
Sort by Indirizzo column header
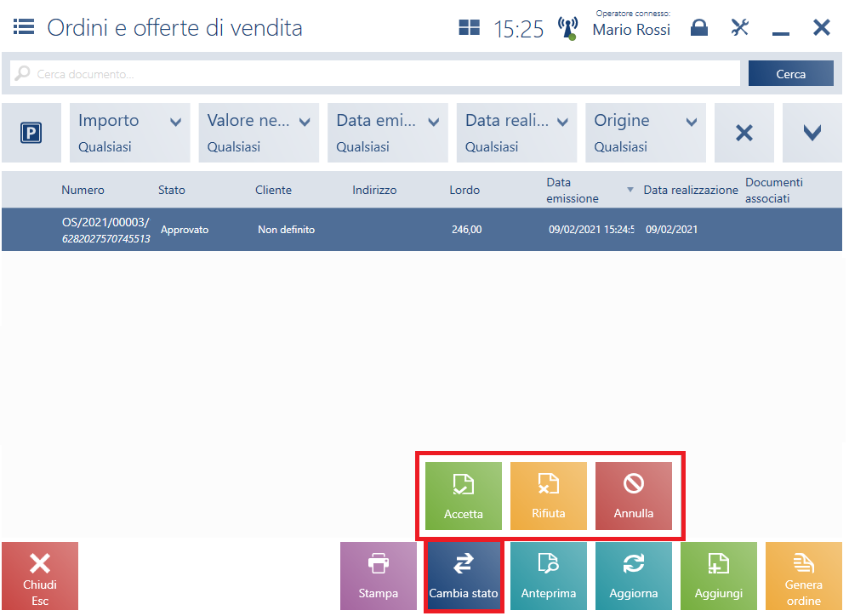click(x=374, y=190)
